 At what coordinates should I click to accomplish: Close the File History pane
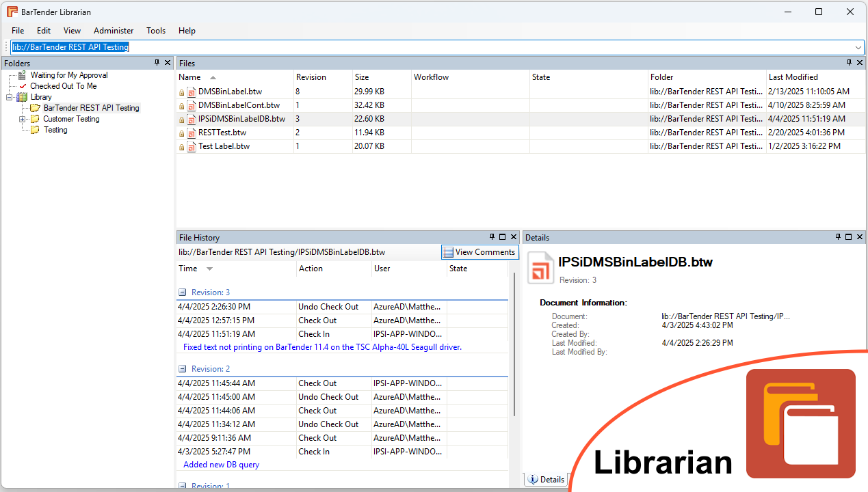point(513,237)
